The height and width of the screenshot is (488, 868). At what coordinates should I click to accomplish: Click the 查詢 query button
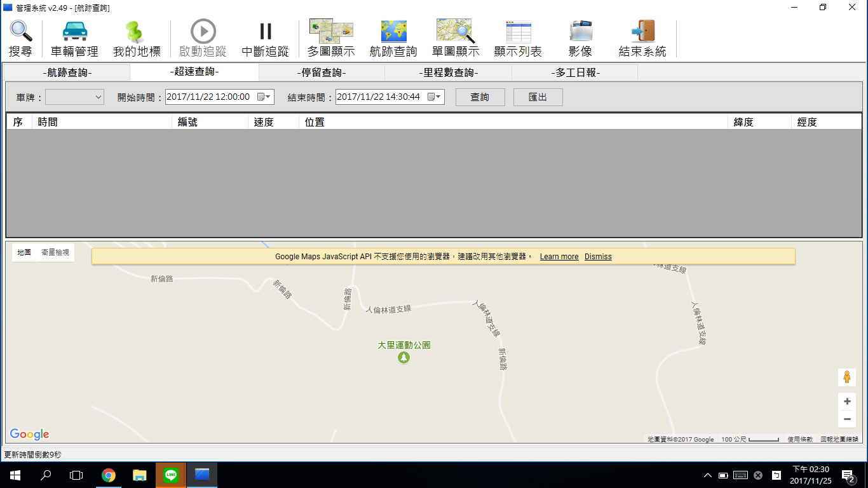pyautogui.click(x=480, y=97)
